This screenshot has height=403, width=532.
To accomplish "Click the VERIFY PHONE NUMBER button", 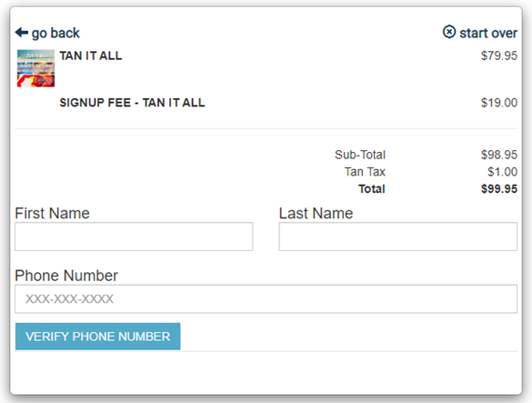I will 97,337.
